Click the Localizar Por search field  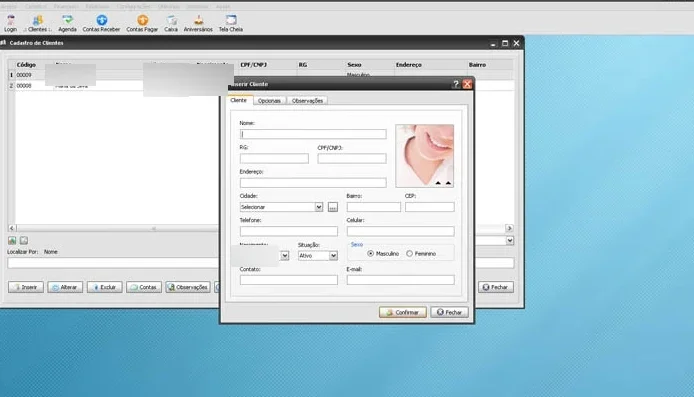pyautogui.click(x=113, y=263)
